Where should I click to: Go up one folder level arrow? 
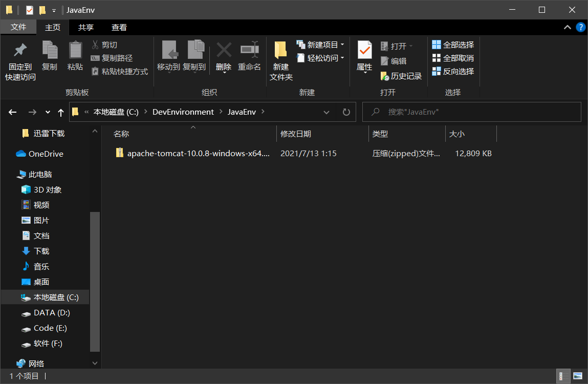click(61, 112)
